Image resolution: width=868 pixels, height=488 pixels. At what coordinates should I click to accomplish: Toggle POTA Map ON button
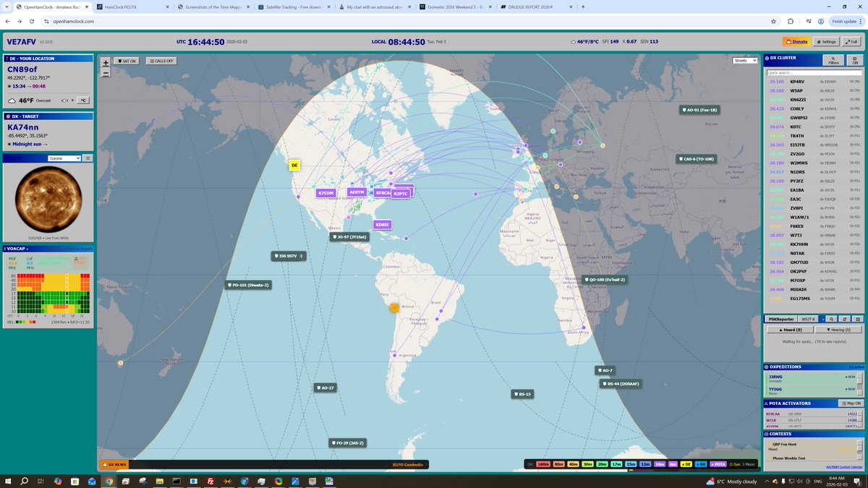click(x=850, y=403)
